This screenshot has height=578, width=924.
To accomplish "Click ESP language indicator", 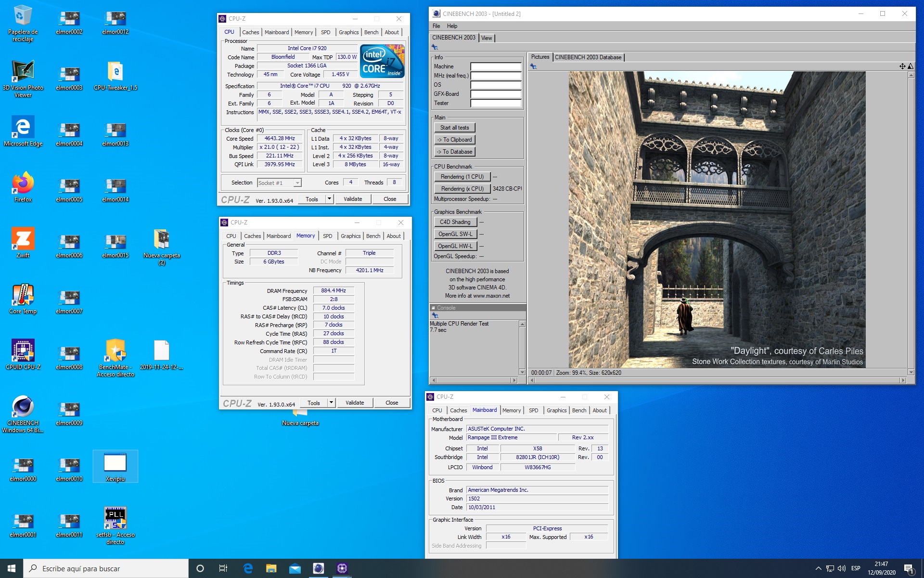I will (856, 568).
